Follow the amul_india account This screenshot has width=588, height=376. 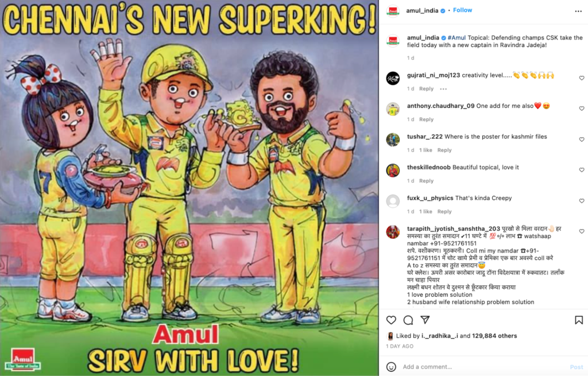(462, 10)
